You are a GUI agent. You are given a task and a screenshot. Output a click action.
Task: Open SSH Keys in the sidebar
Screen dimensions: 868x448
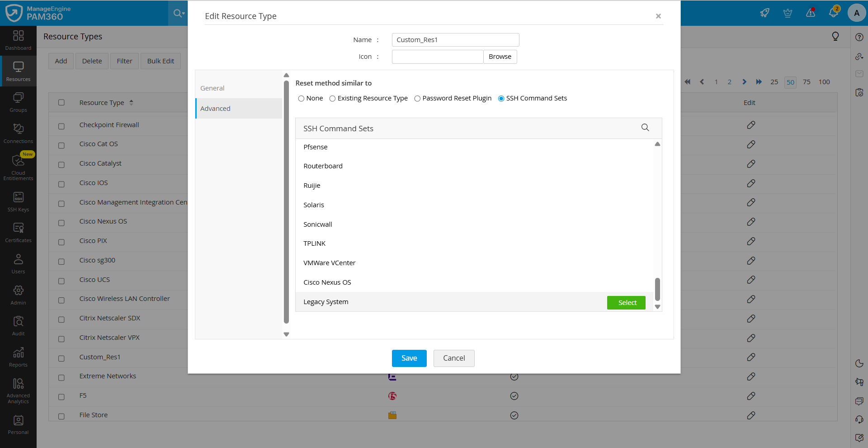coord(18,201)
